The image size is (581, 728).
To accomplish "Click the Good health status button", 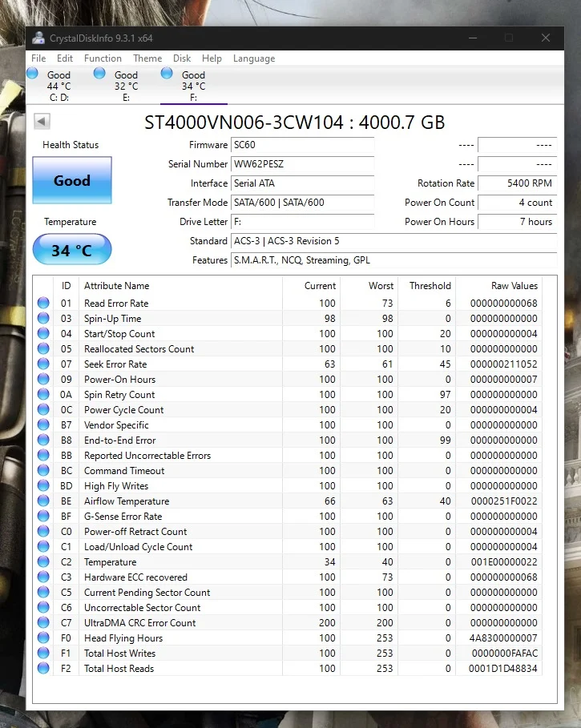I will [72, 180].
